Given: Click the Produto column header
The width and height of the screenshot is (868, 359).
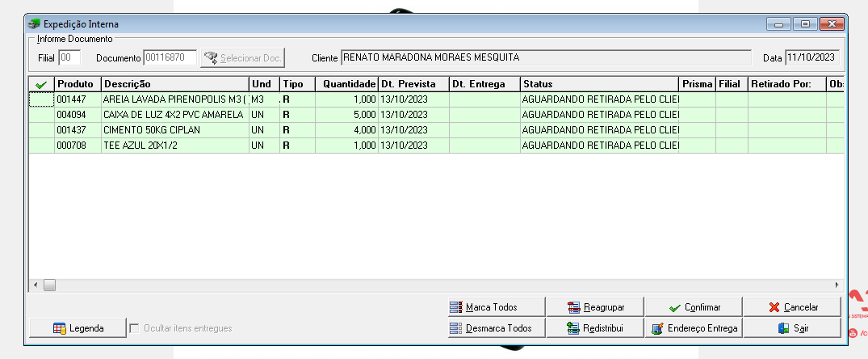Looking at the screenshot, I should click(78, 84).
